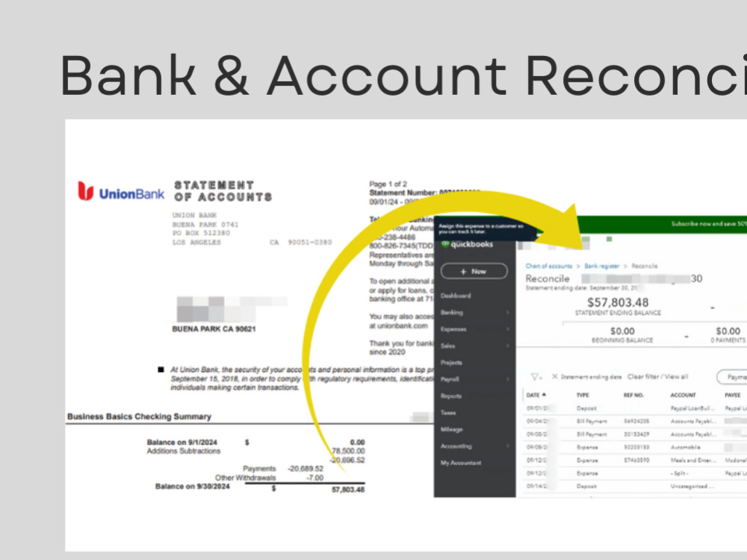Screen dimensions: 747x560
Task: Open the Expenses sidebar item
Action: tap(453, 329)
